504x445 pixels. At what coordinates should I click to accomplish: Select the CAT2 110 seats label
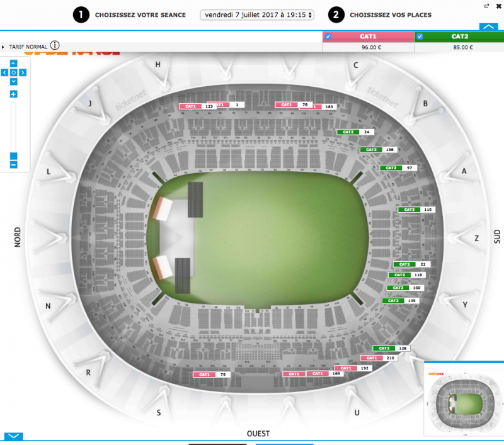coord(416,210)
